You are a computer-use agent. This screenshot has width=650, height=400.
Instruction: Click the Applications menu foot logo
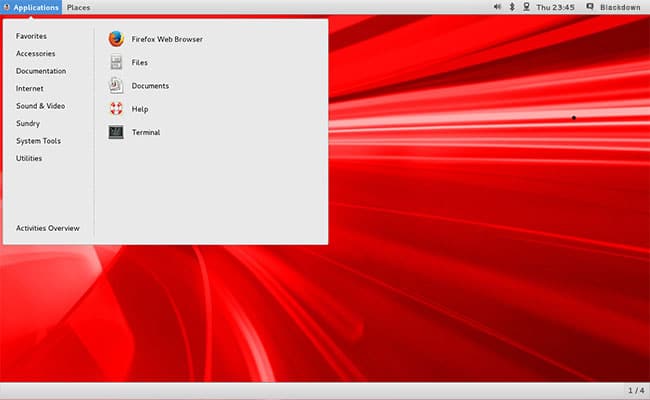click(6, 7)
